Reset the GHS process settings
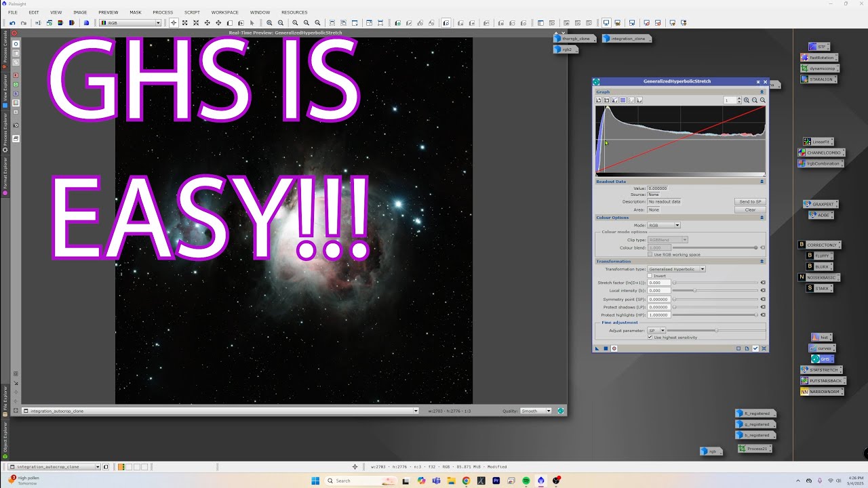 pyautogui.click(x=764, y=348)
